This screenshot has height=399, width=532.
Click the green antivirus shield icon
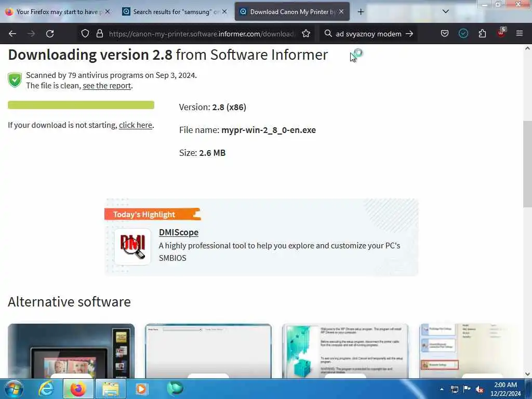tap(15, 80)
